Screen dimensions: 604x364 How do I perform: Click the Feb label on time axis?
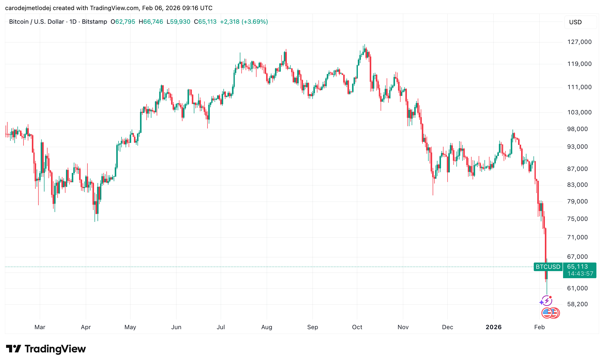tap(540, 327)
